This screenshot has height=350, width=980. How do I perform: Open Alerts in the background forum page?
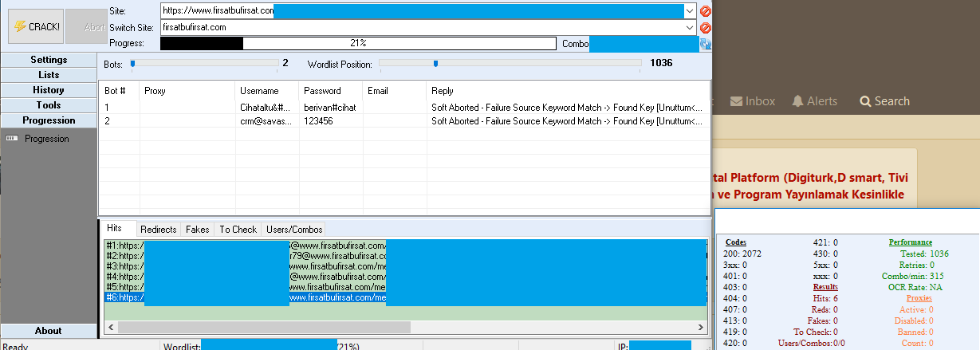[x=814, y=101]
